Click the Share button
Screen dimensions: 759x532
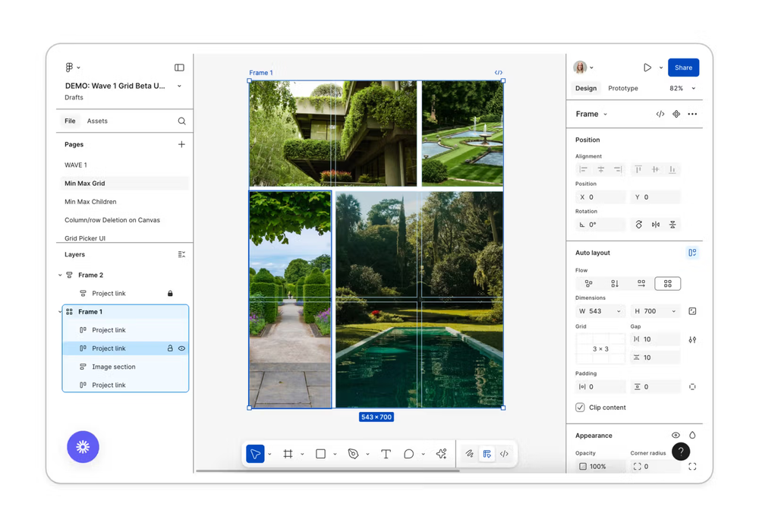(x=683, y=68)
